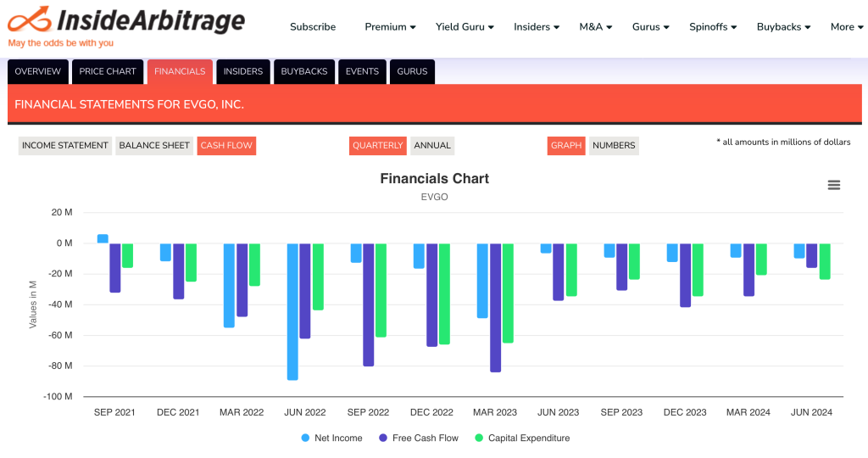The width and height of the screenshot is (868, 458).
Task: Click the "all amounts in millions" note
Action: (783, 142)
